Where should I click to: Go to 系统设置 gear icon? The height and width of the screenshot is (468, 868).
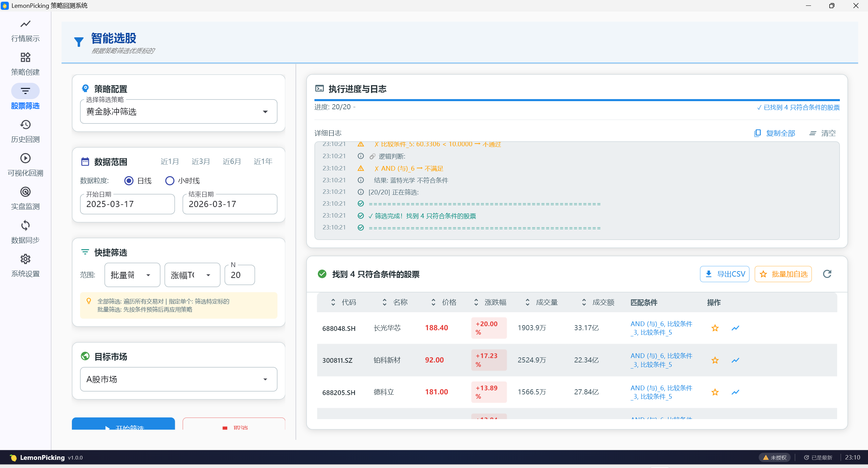[25, 259]
